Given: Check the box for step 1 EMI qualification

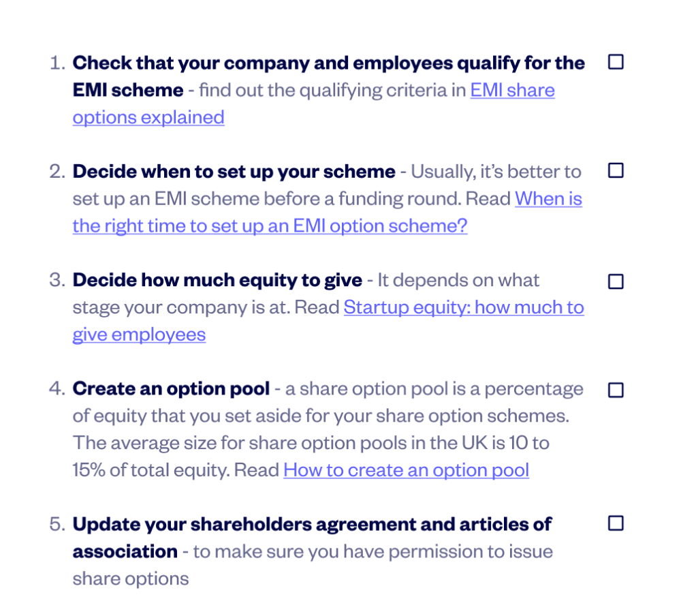Looking at the screenshot, I should tap(616, 61).
